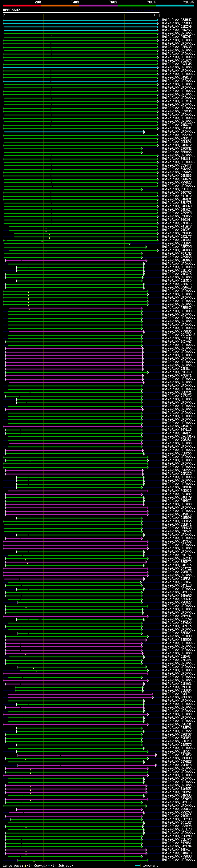
Task: Select hit label UniRef100_A7SQG6
Action: pyautogui.click(x=177, y=332)
